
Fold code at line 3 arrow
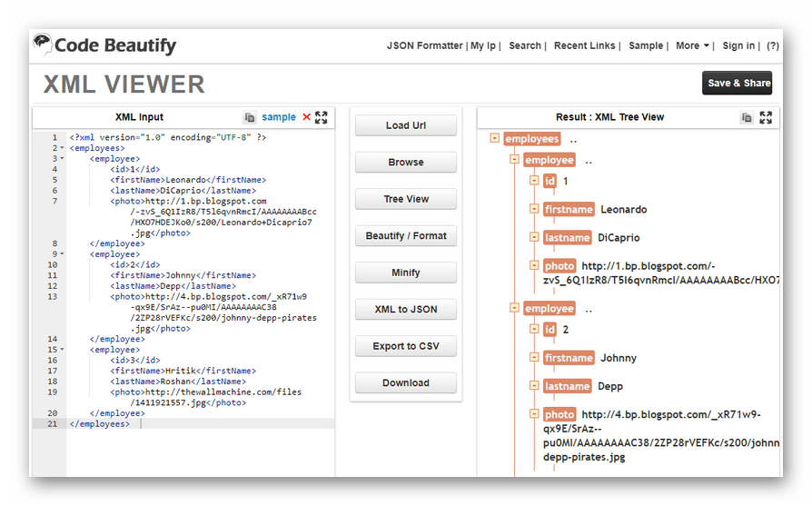pyautogui.click(x=62, y=158)
